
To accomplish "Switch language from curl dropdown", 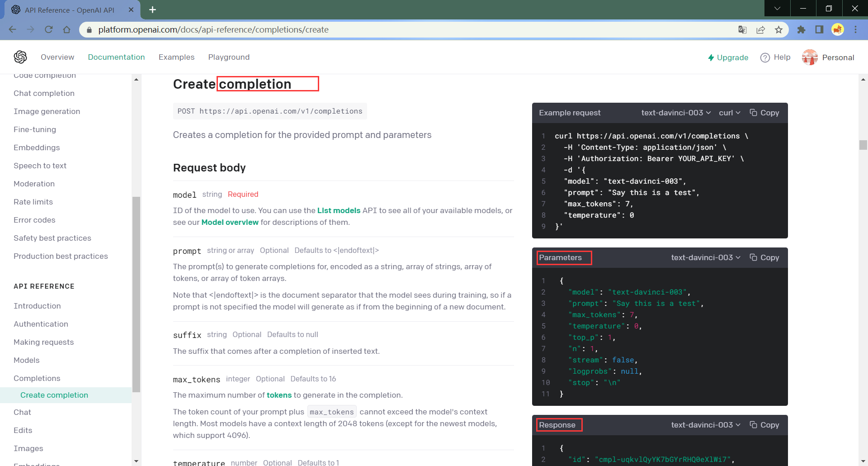I will (730, 113).
